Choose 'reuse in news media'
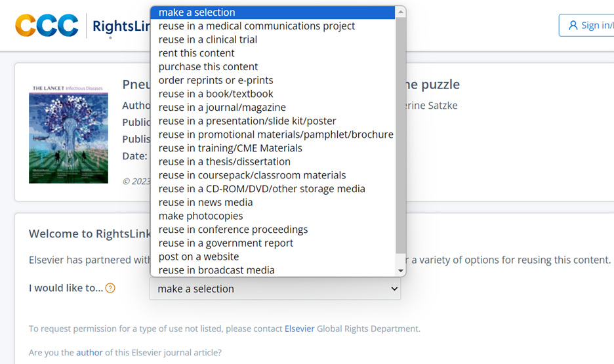Viewport: 614px width, 364px height. click(x=205, y=202)
